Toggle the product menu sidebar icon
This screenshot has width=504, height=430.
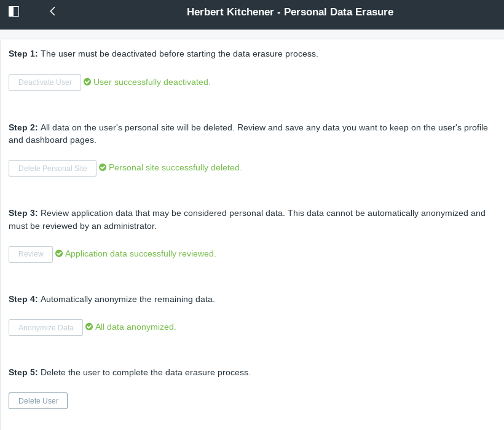pyautogui.click(x=14, y=12)
